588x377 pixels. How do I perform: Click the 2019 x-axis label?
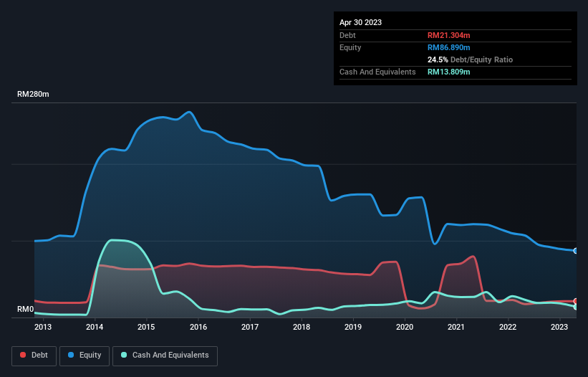353,327
